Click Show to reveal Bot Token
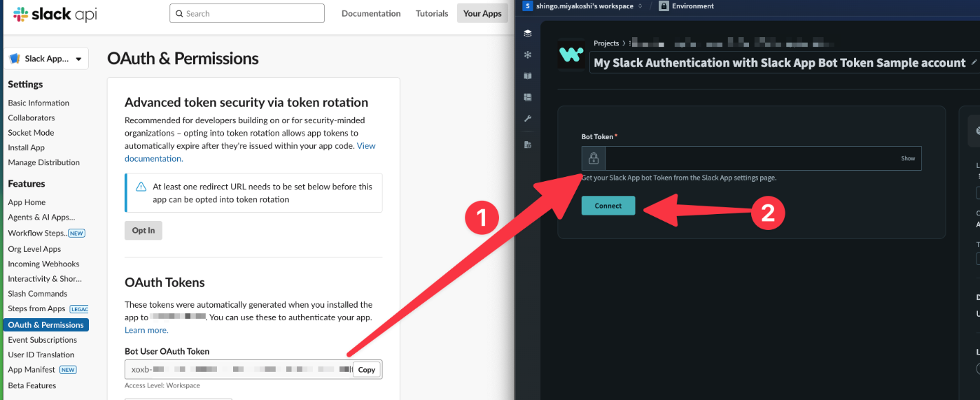The image size is (980, 400). pos(908,159)
